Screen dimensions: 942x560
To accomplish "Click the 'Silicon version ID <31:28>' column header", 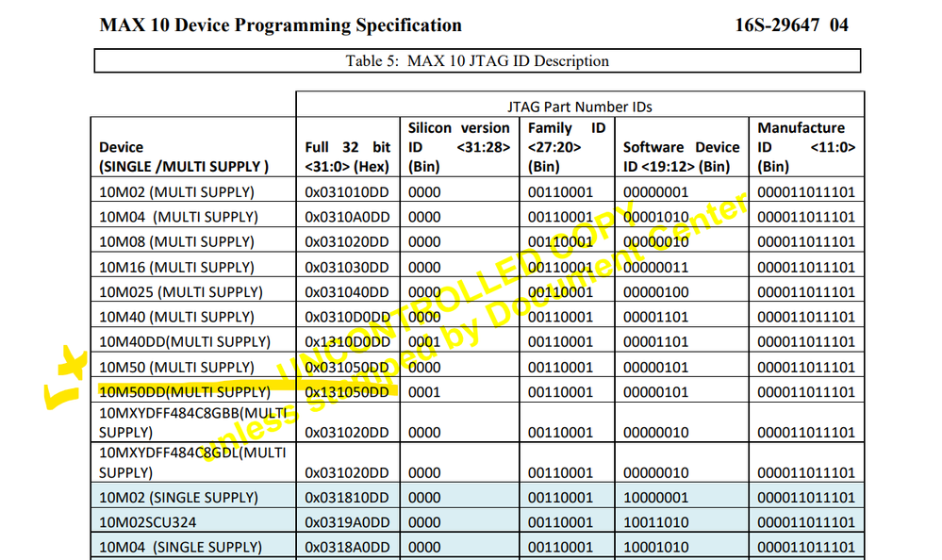I will coord(459,147).
